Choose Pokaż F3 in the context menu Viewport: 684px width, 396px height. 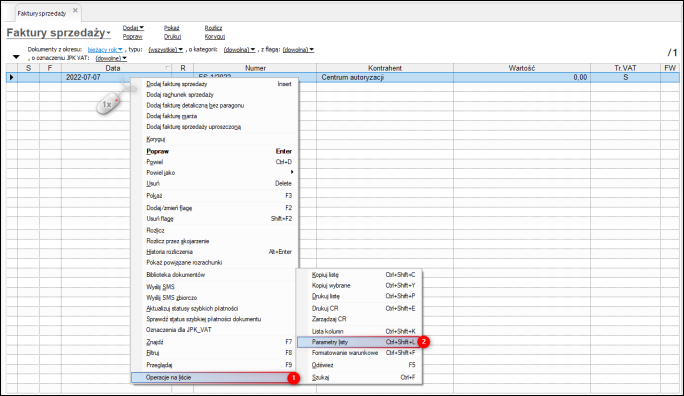coord(215,196)
